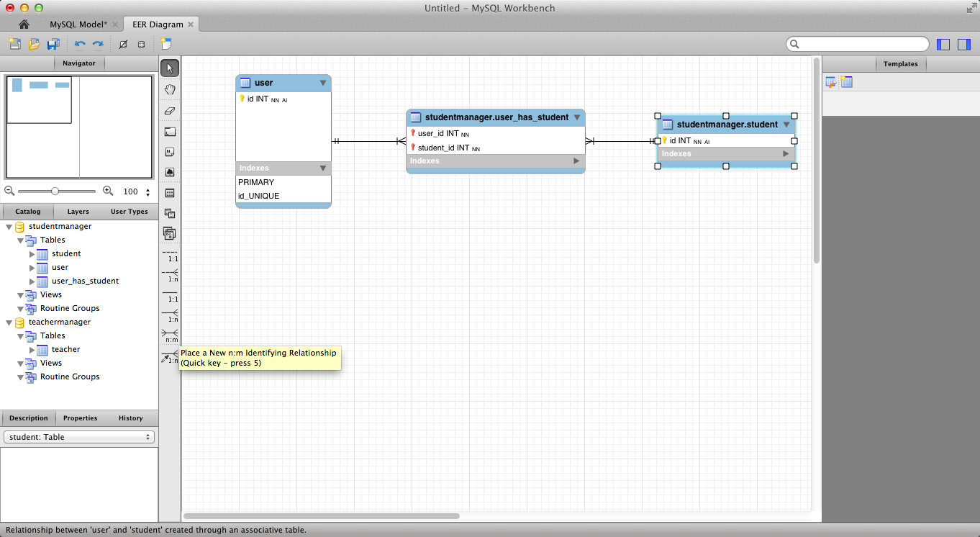
Task: Go to the Home screen icon
Action: coord(23,24)
